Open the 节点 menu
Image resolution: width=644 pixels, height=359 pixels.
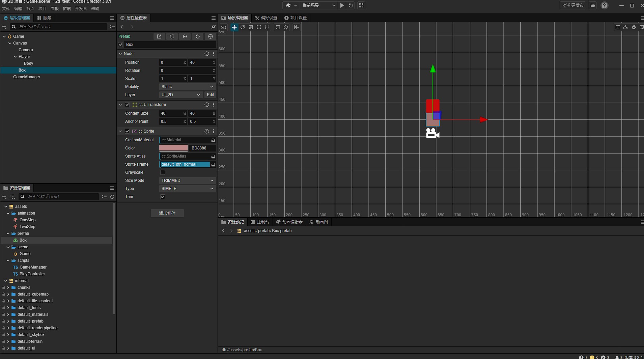(x=30, y=9)
